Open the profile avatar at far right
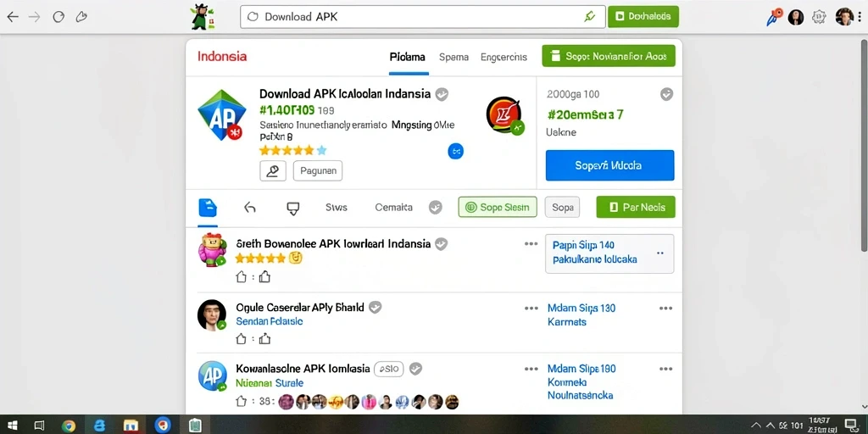Image resolution: width=868 pixels, height=434 pixels. 844,17
